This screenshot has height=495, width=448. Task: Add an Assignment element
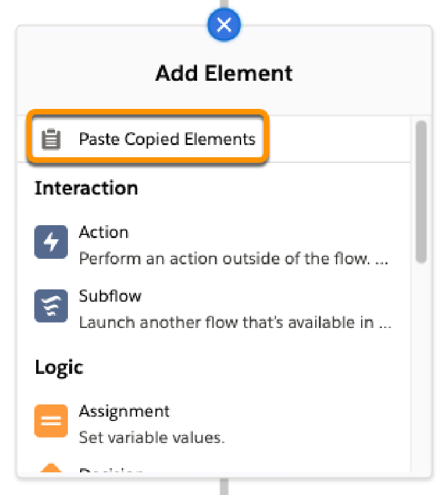click(x=124, y=411)
